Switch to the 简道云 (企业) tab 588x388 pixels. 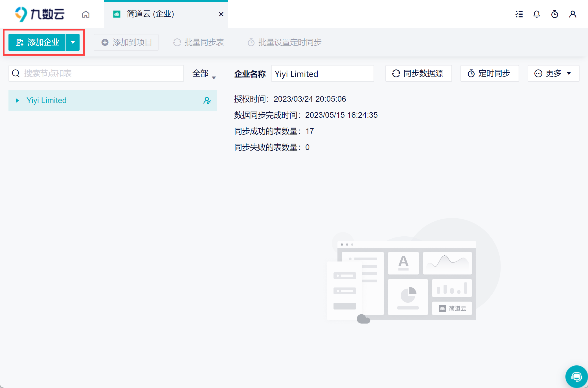[150, 14]
